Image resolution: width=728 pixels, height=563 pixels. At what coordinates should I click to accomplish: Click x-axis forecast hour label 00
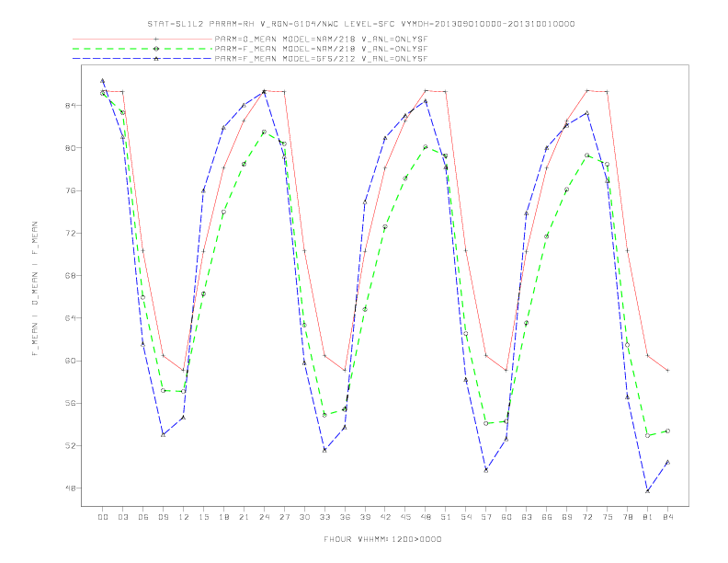(103, 517)
